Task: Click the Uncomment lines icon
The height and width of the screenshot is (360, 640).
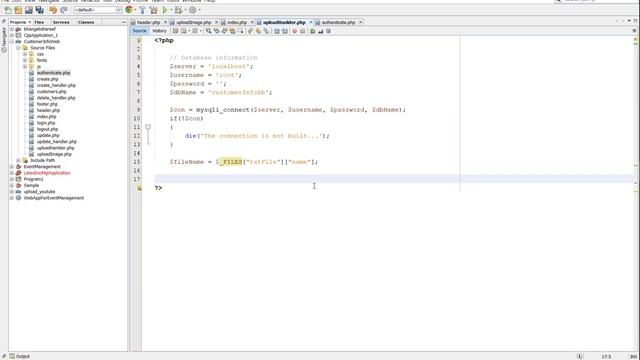Action: pyautogui.click(x=320, y=31)
